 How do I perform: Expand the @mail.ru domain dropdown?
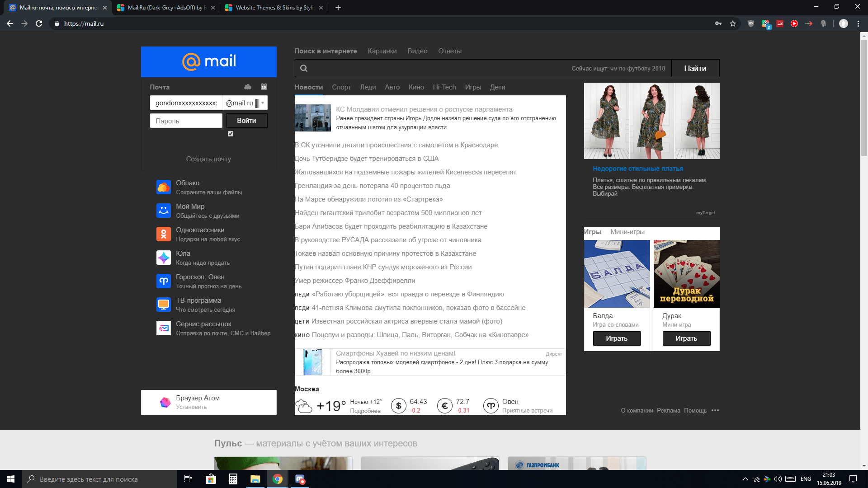click(x=263, y=103)
